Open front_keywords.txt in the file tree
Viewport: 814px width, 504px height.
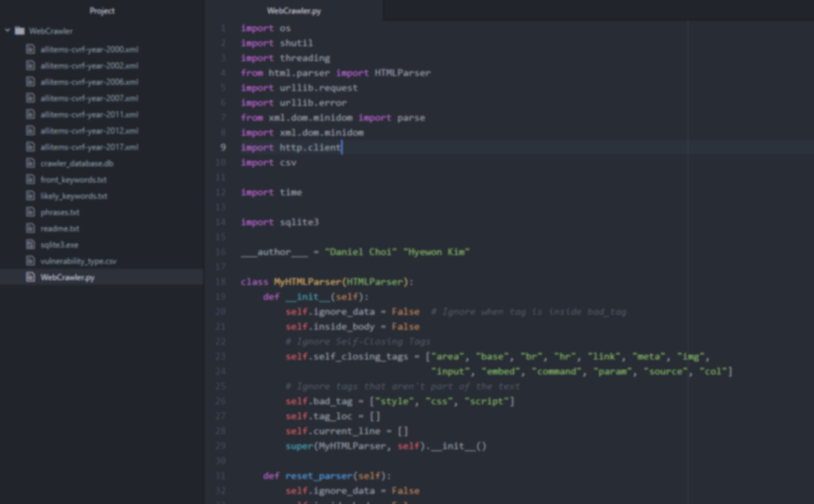tap(73, 180)
